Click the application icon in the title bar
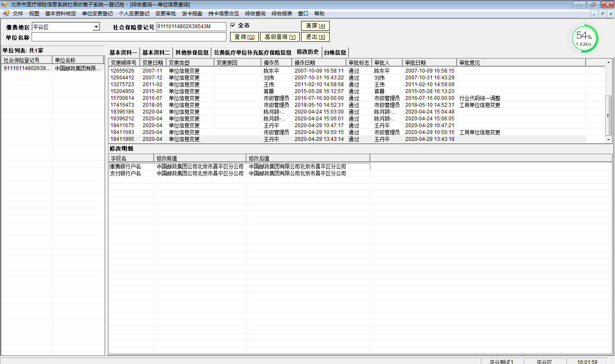The height and width of the screenshot is (364, 615). 5,5
